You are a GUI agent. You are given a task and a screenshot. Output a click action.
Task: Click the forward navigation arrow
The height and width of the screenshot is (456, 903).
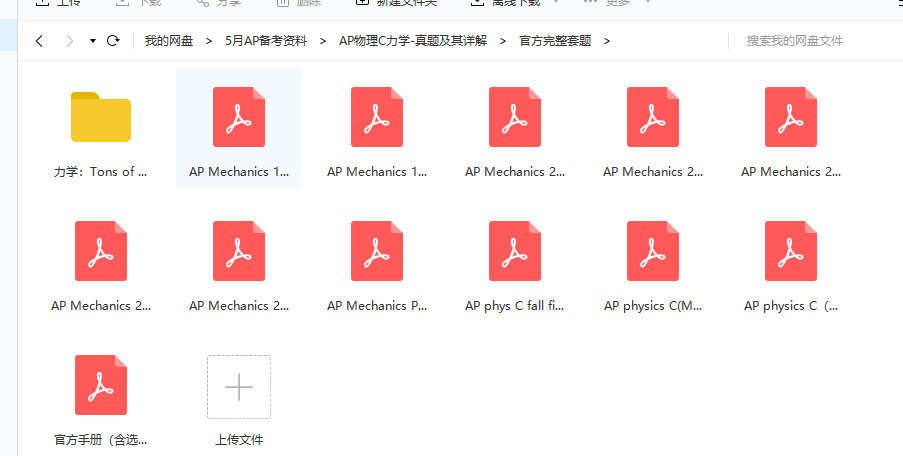[70, 41]
